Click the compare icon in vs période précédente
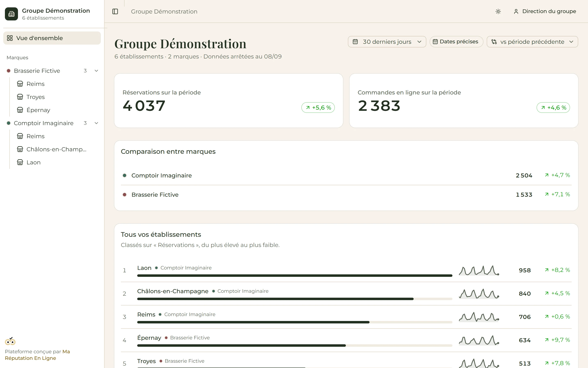Image resolution: width=588 pixels, height=368 pixels. click(x=494, y=42)
